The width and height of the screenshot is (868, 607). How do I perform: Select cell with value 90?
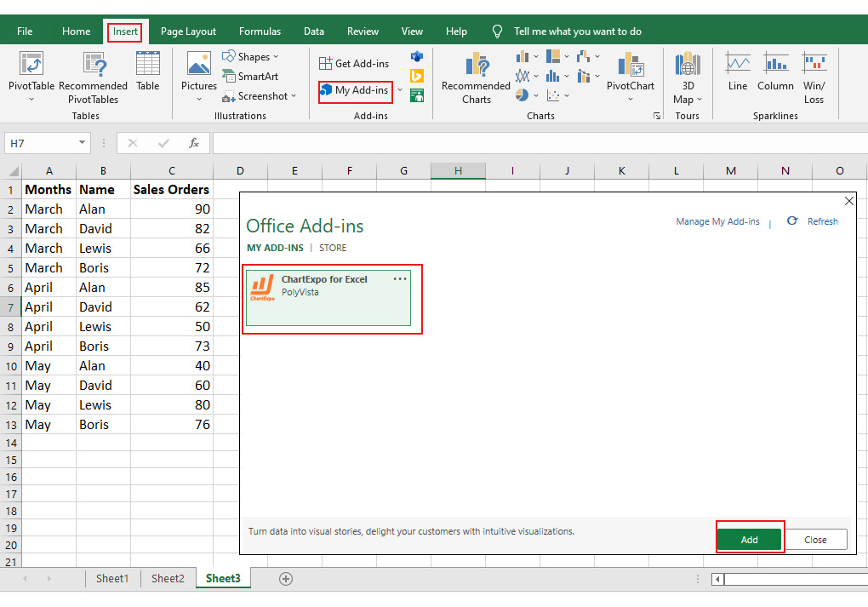pos(172,209)
